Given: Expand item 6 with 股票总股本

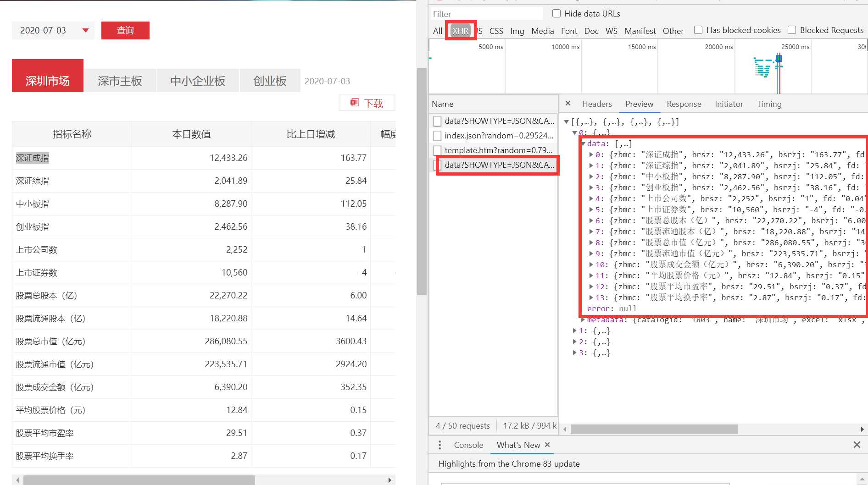Looking at the screenshot, I should coord(591,221).
